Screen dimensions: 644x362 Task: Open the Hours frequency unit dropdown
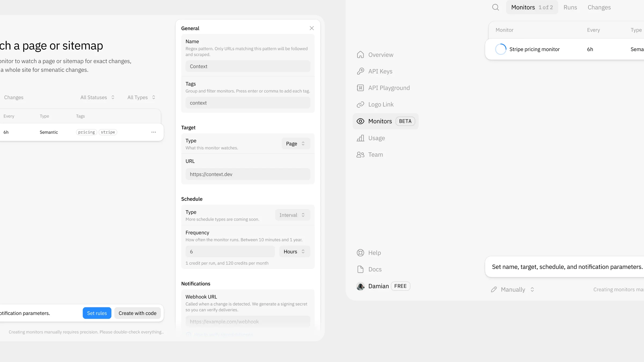click(295, 252)
